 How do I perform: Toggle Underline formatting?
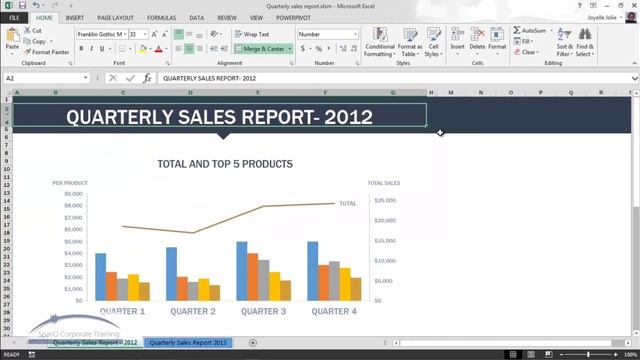[102, 49]
